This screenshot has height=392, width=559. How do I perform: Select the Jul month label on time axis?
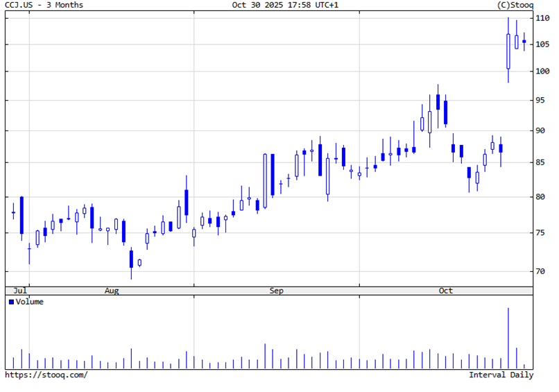20,291
